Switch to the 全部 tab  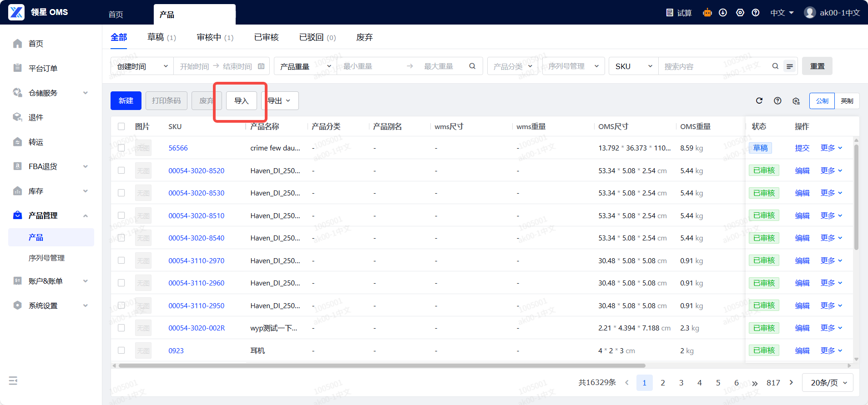pos(119,37)
